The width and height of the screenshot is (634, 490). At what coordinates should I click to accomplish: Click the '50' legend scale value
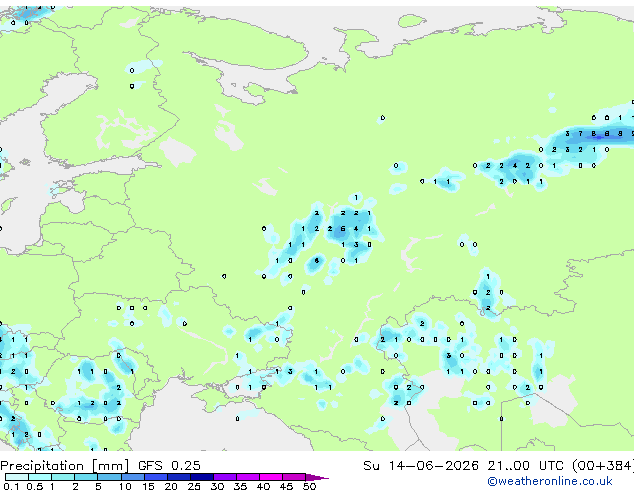(x=310, y=486)
